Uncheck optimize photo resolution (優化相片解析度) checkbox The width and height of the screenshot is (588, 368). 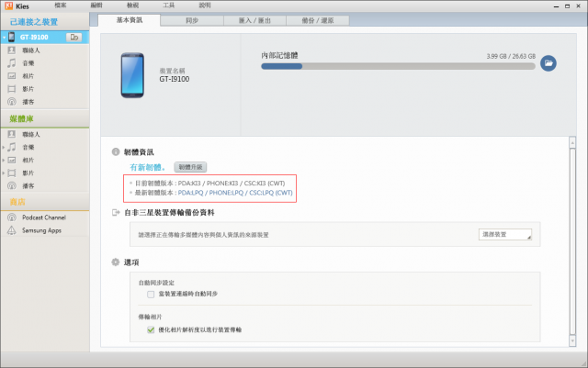tap(151, 329)
